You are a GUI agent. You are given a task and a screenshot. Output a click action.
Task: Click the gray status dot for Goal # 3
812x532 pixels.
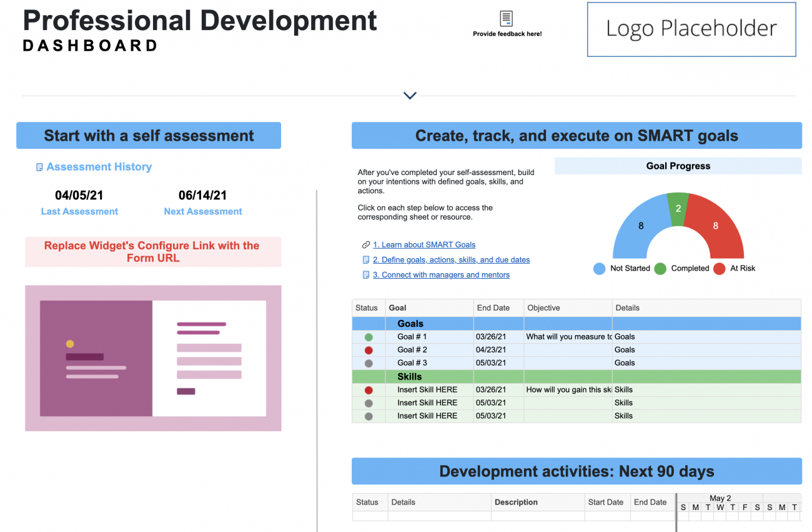coord(369,363)
